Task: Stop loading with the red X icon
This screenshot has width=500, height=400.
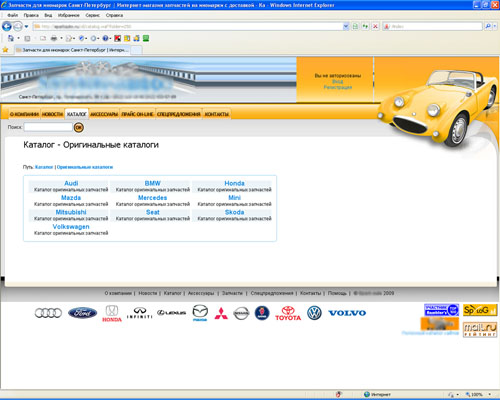Action: coord(375,26)
